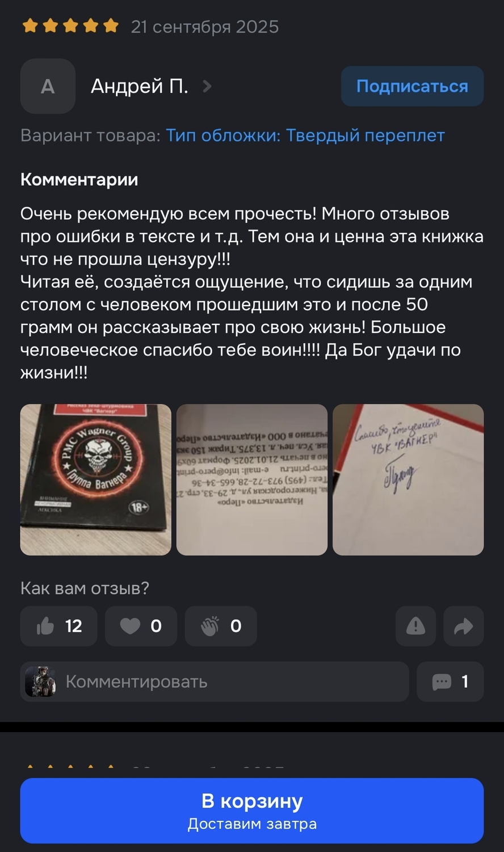
Task: Open reviewer name Андрей П.
Action: (x=140, y=86)
